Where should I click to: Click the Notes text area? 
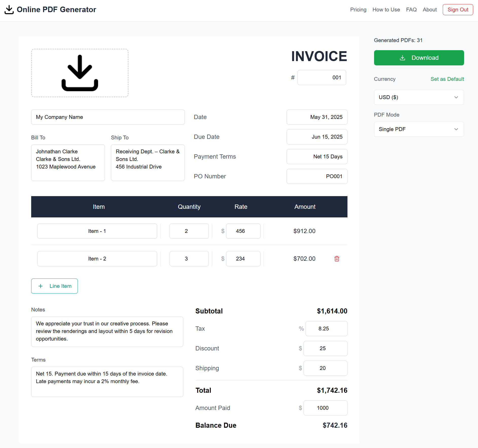pos(107,332)
